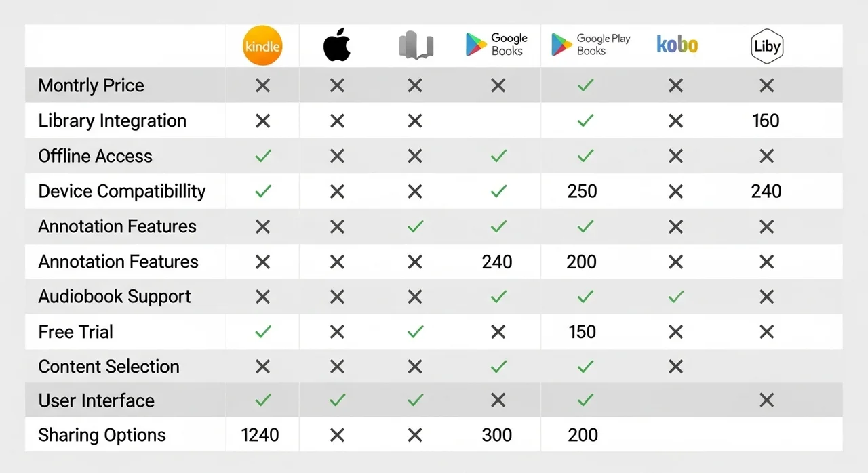Click Liby's Library Integration value 160

click(x=766, y=121)
